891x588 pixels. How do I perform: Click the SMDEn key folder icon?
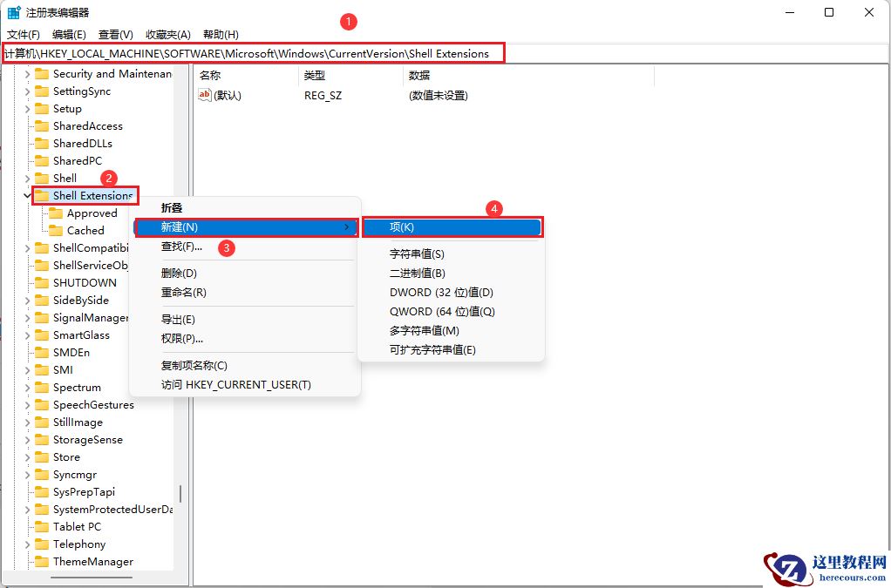click(x=43, y=352)
